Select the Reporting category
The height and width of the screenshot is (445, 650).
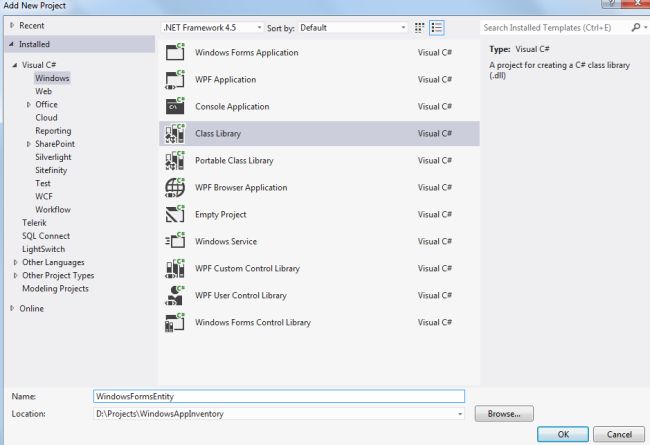[53, 131]
